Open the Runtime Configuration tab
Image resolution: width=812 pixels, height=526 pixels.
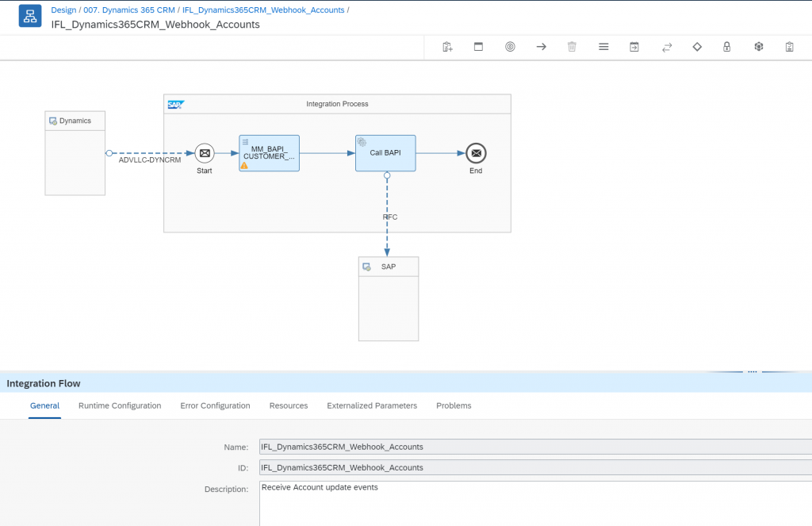[120, 405]
